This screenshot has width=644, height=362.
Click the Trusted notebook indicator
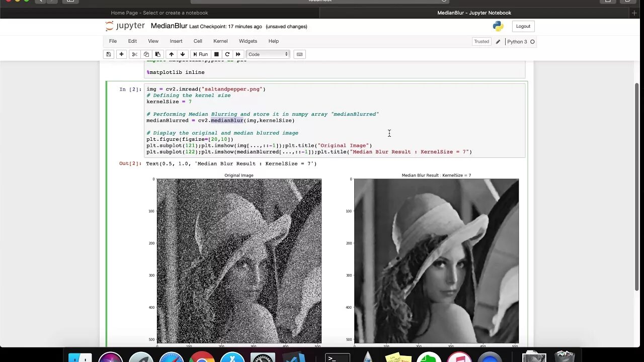[x=481, y=42]
